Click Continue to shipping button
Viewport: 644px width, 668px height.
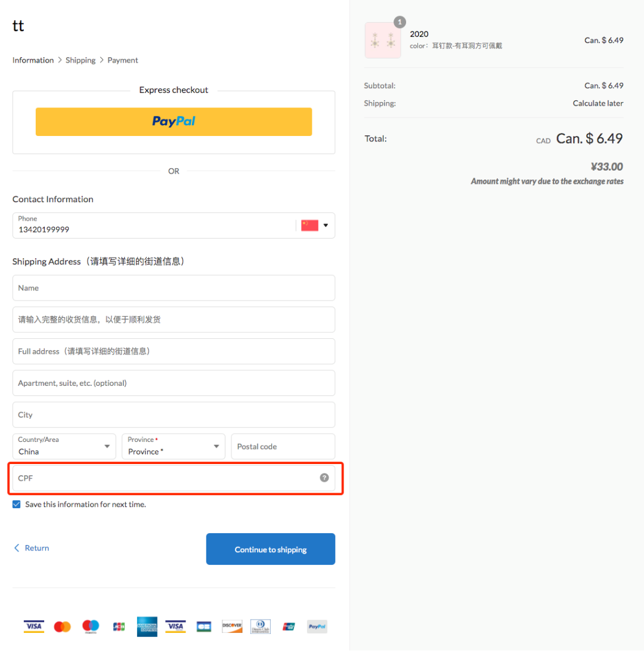click(x=271, y=549)
